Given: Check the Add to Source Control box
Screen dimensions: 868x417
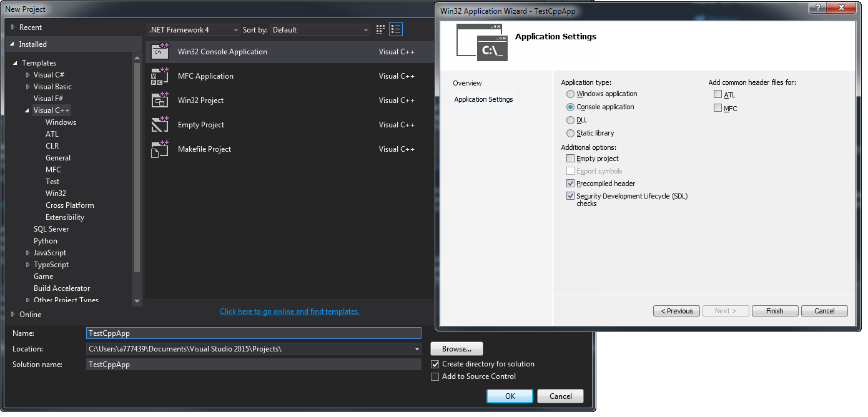Looking at the screenshot, I should tap(435, 376).
